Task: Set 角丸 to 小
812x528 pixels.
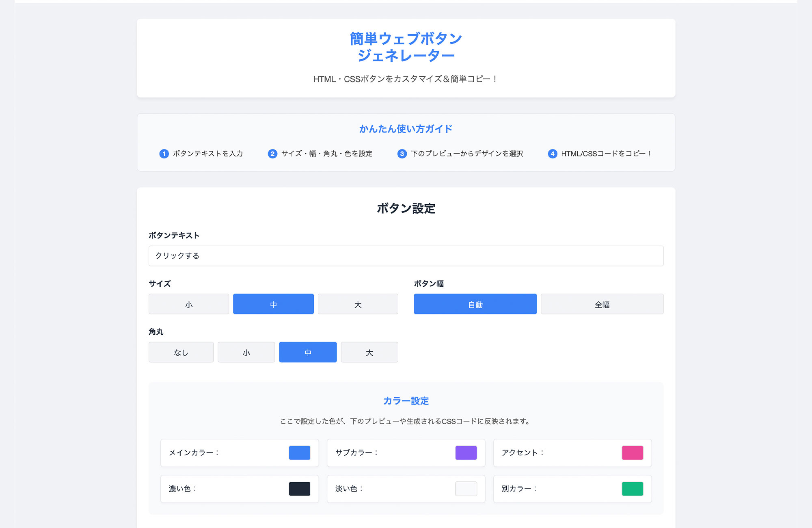Action: click(x=246, y=352)
